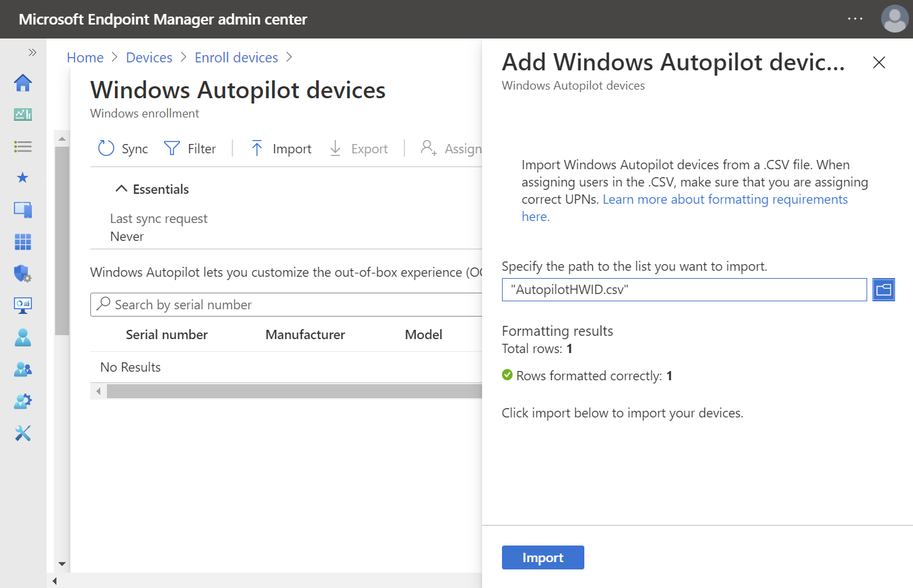The width and height of the screenshot is (913, 588).
Task: Collapse the Essentials section
Action: coord(122,189)
